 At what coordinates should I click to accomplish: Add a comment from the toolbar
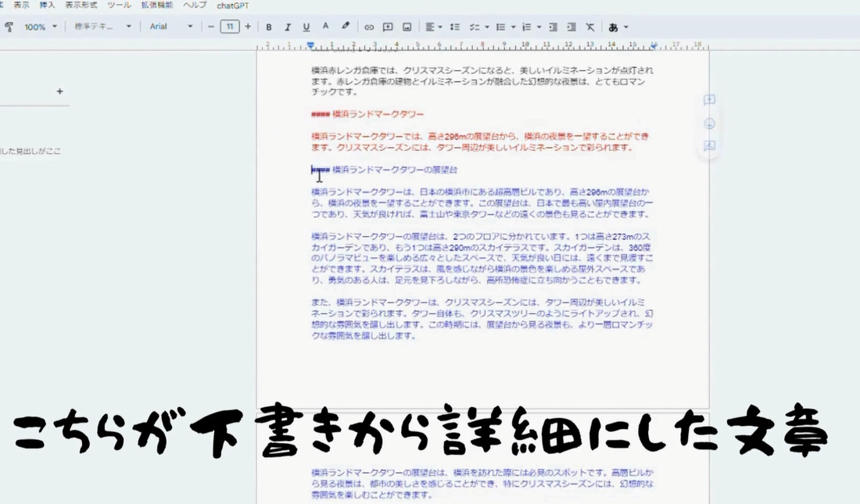pos(388,27)
